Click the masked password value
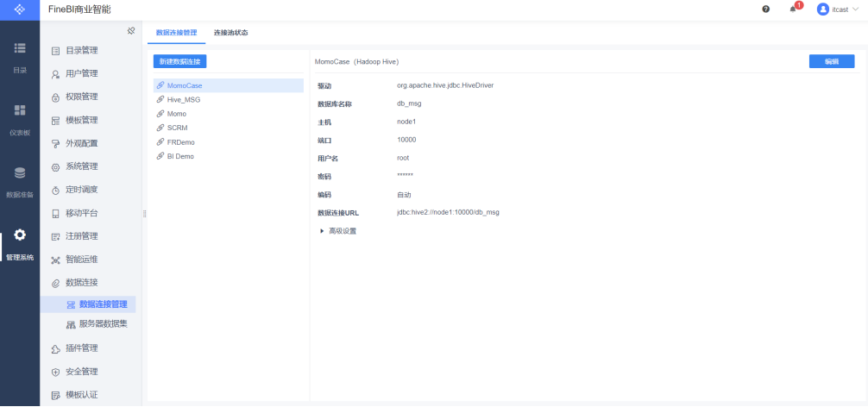The image size is (868, 407). [405, 176]
